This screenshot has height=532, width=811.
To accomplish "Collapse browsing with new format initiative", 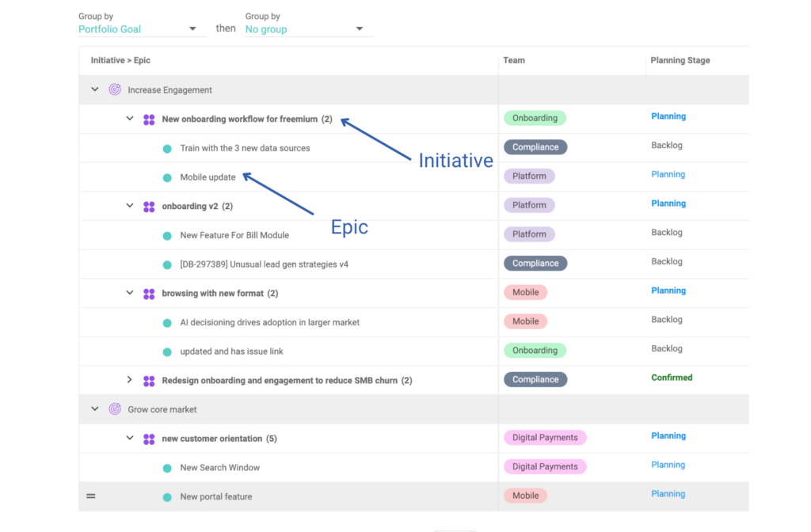I will click(x=129, y=293).
